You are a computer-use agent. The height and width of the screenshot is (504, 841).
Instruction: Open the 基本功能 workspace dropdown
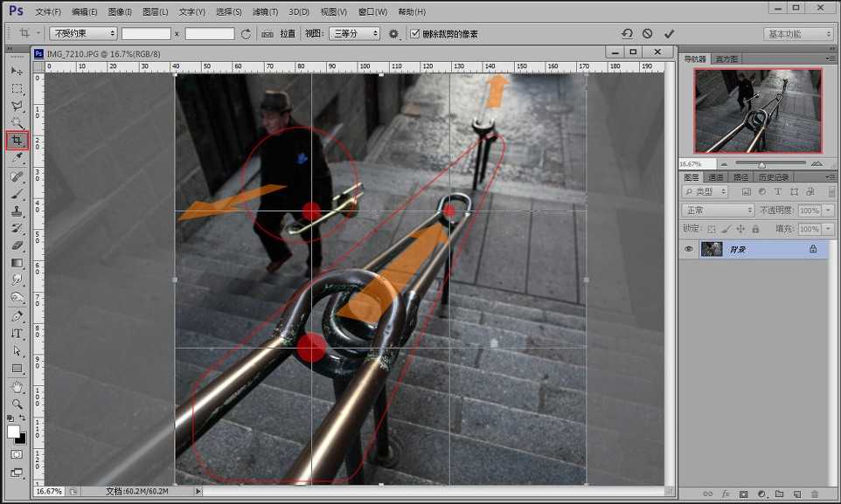(x=799, y=34)
